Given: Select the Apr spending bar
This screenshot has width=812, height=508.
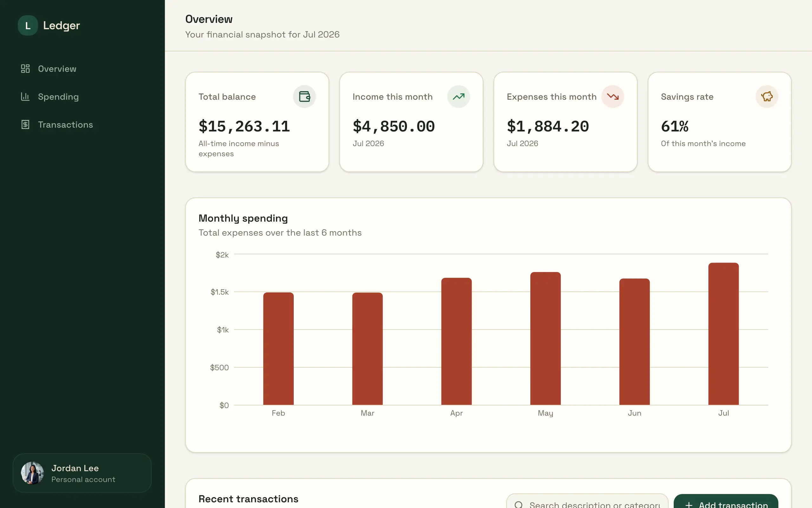Looking at the screenshot, I should point(456,341).
